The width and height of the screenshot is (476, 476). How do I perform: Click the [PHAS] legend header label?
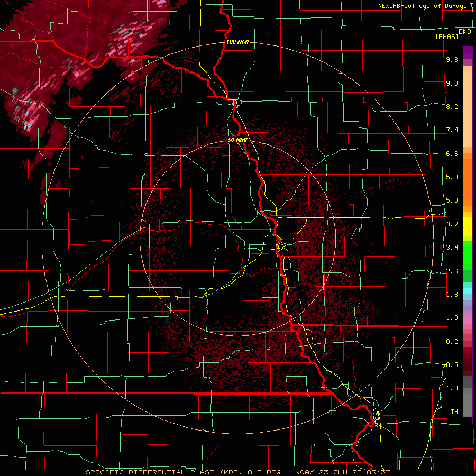click(447, 36)
